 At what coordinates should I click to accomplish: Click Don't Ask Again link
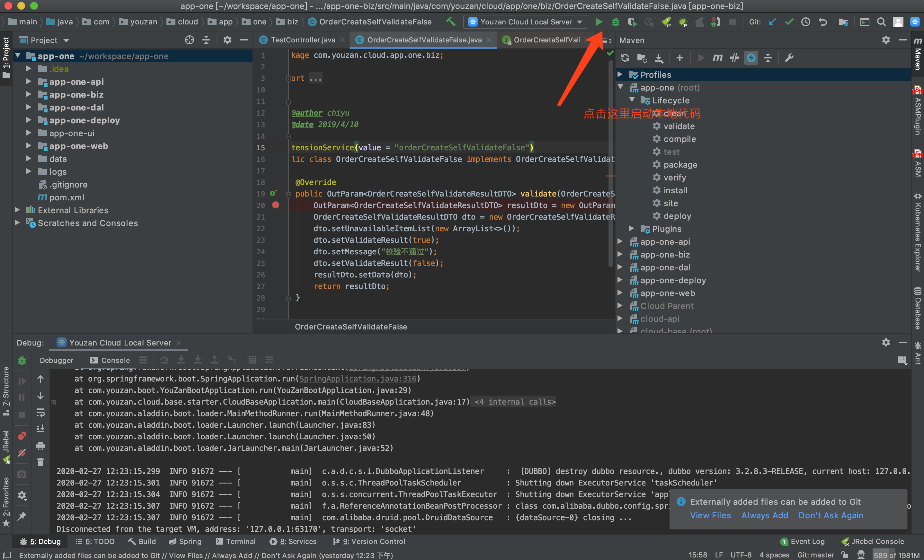click(831, 515)
